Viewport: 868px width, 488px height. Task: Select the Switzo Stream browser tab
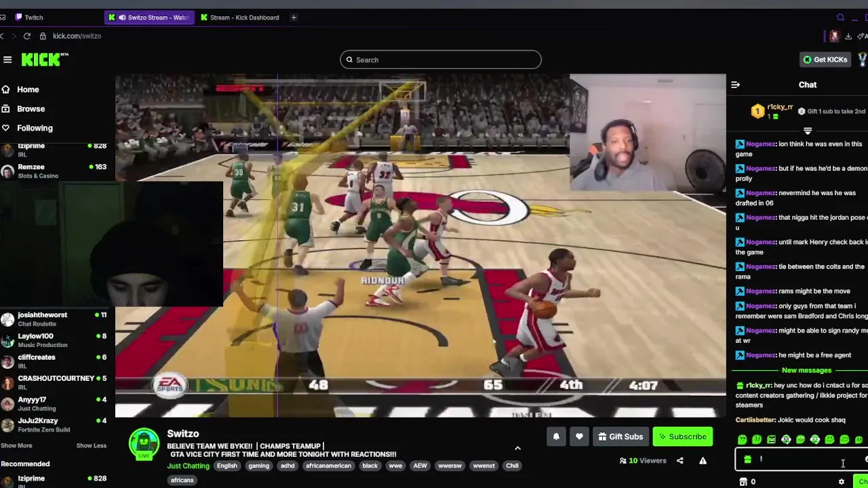click(149, 18)
